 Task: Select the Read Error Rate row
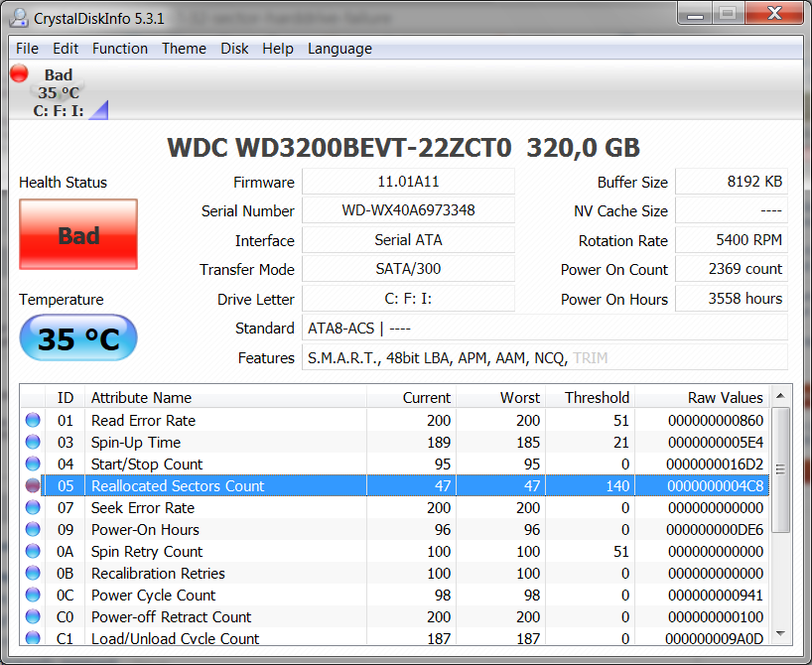click(395, 420)
